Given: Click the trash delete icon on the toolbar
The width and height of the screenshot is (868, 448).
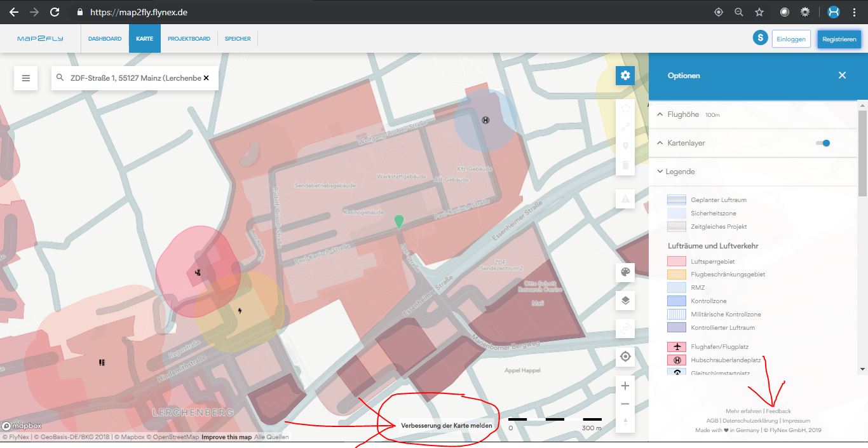Looking at the screenshot, I should tap(625, 165).
